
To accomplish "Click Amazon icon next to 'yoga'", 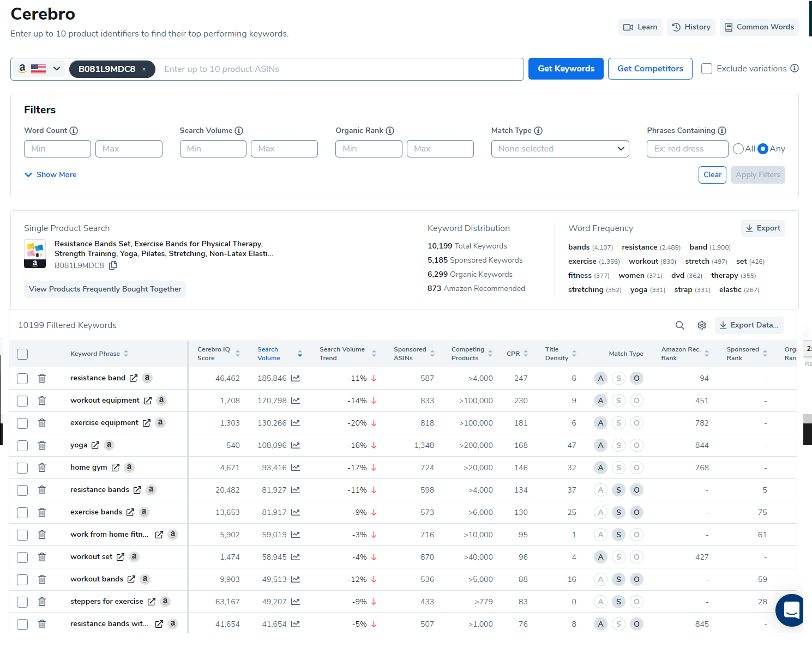I will (x=109, y=445).
